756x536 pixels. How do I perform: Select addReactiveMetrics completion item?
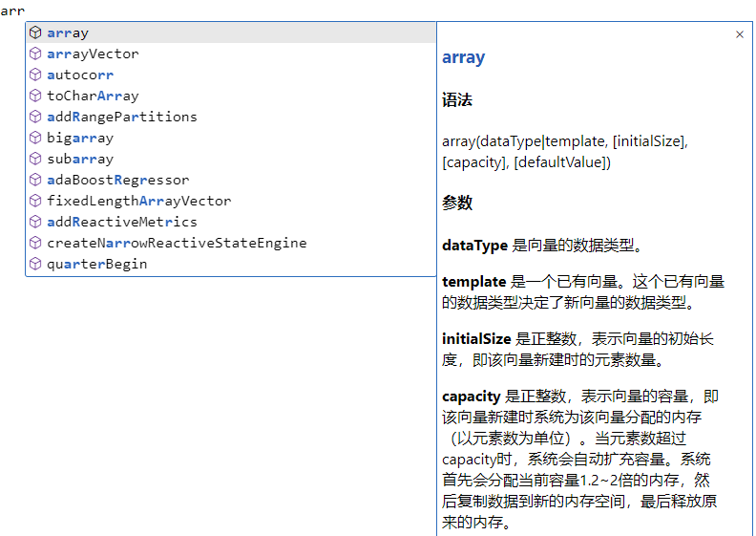(x=121, y=222)
